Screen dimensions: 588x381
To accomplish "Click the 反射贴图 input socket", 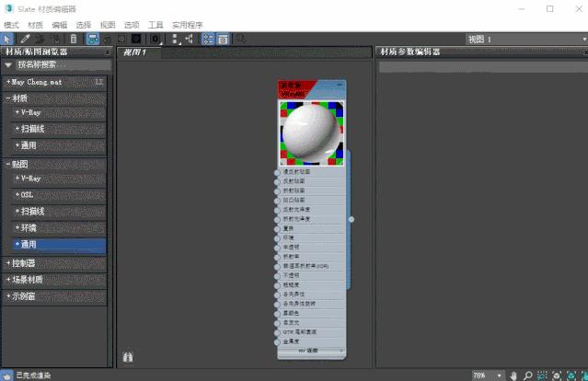I will point(277,182).
